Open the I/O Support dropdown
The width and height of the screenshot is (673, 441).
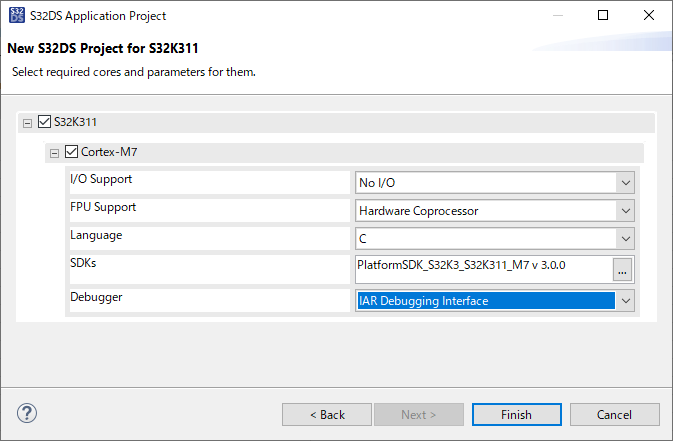click(x=625, y=182)
